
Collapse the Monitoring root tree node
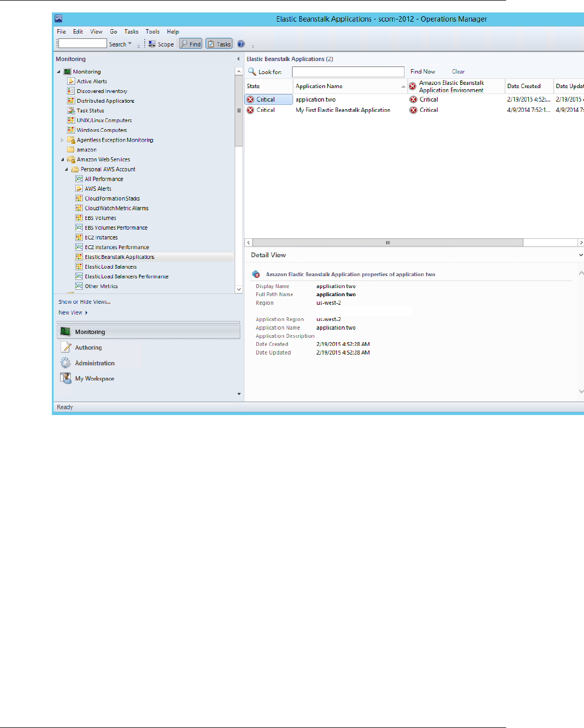tap(59, 71)
